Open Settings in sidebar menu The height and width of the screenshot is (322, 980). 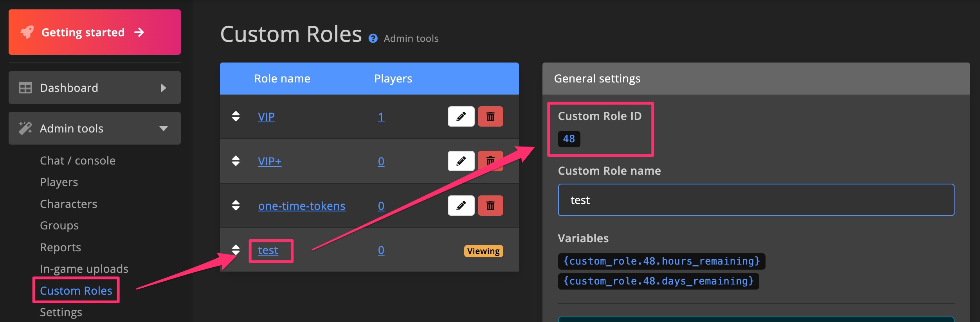[x=61, y=312]
